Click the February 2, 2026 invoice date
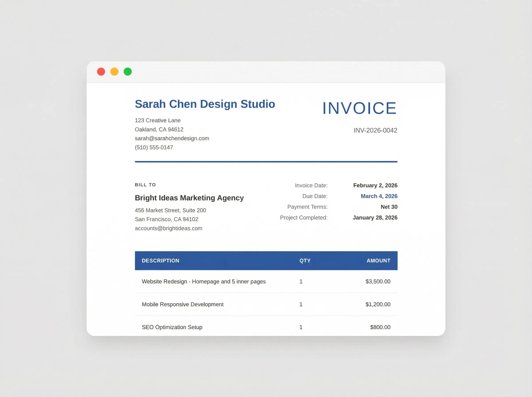 click(375, 185)
